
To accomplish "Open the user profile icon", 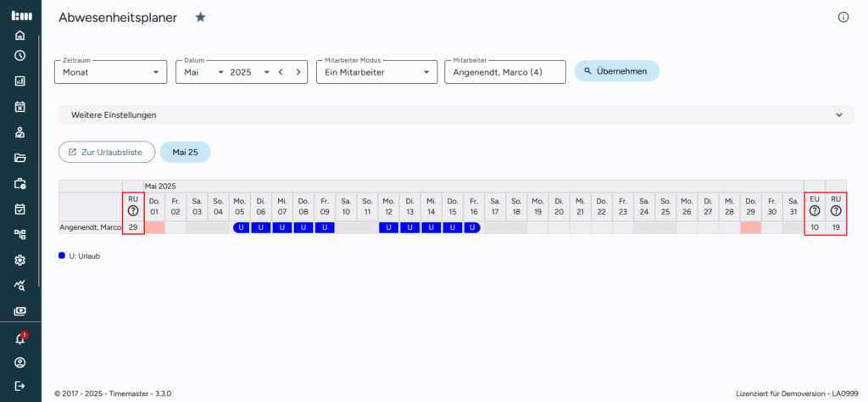I will [20, 363].
